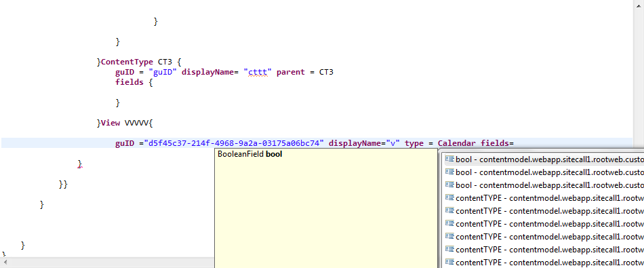Click the View keyword before VVVVV
644x268 pixels.
tap(110, 123)
